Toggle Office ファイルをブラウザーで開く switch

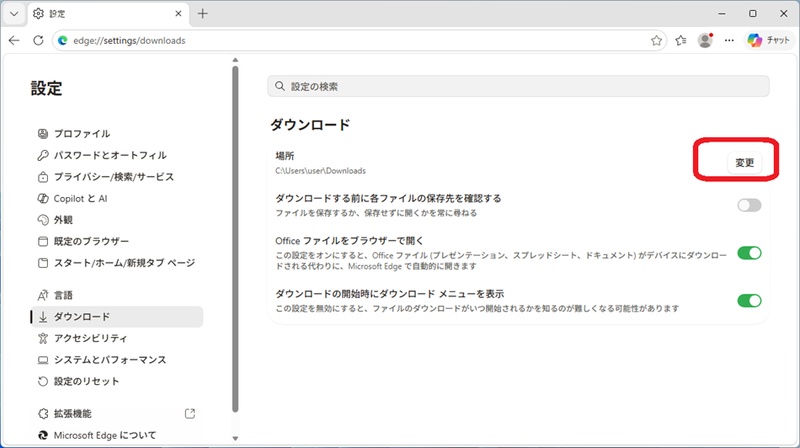749,253
